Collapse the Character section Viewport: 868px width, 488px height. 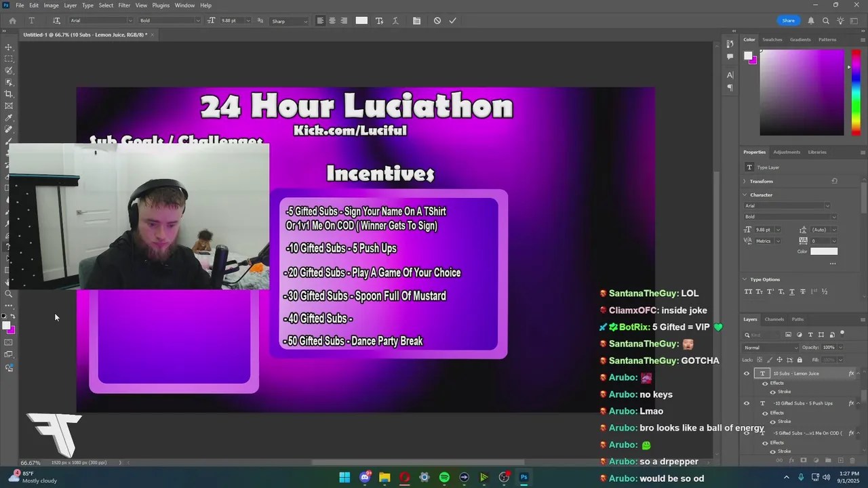coord(745,195)
